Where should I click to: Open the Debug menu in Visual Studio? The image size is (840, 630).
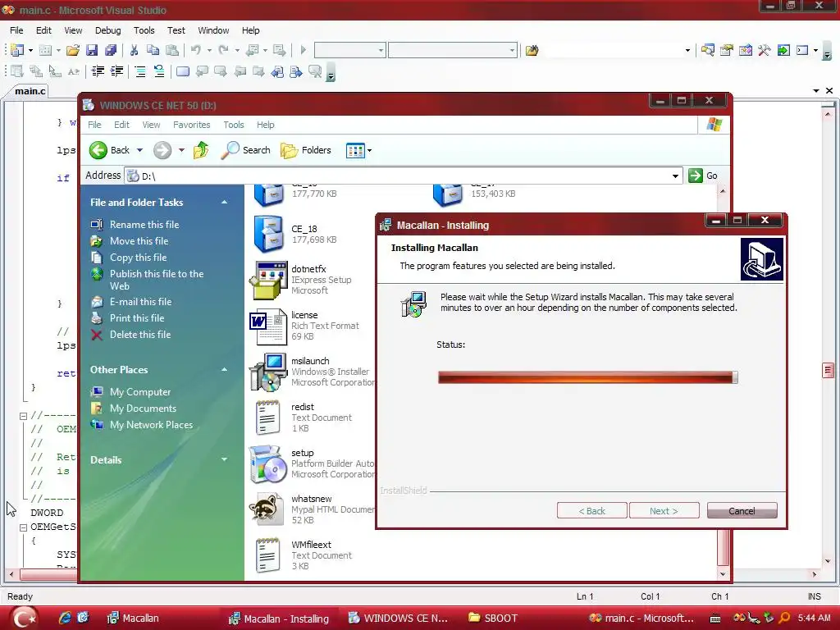tap(107, 30)
